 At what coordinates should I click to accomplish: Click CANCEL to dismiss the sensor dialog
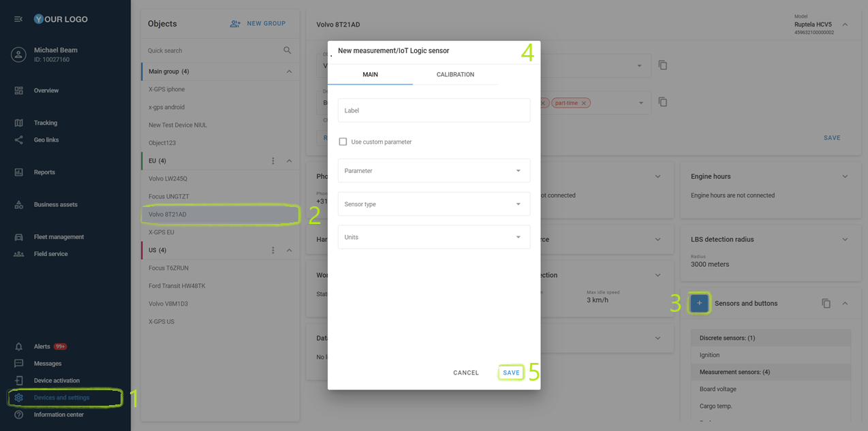[x=465, y=372]
